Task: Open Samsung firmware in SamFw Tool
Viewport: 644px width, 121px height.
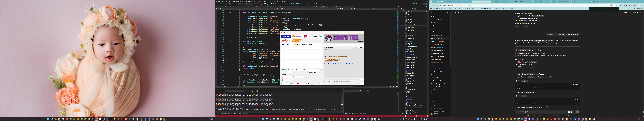Action: pos(286,84)
